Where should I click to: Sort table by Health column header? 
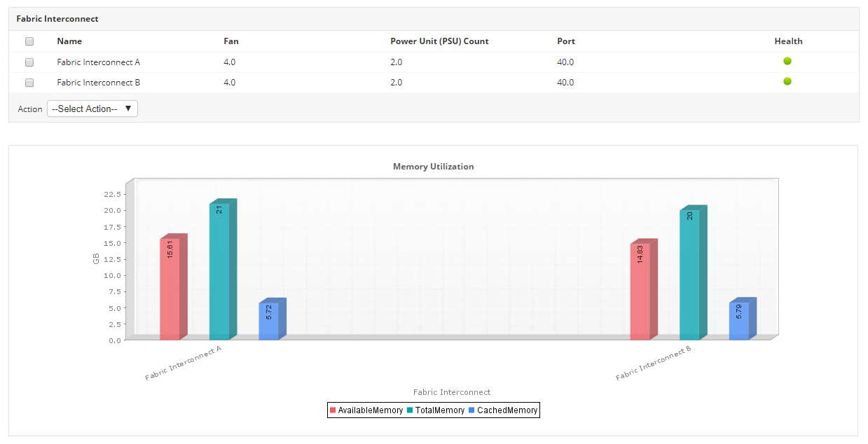(788, 41)
